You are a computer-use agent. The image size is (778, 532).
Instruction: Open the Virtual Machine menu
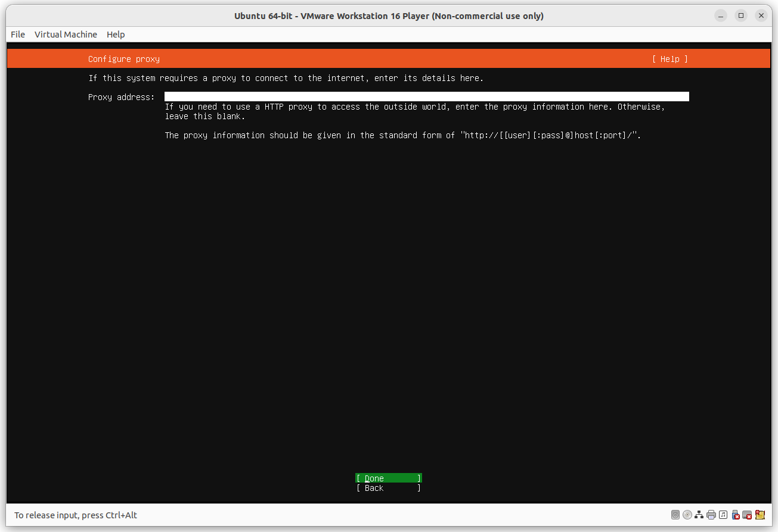(x=66, y=34)
